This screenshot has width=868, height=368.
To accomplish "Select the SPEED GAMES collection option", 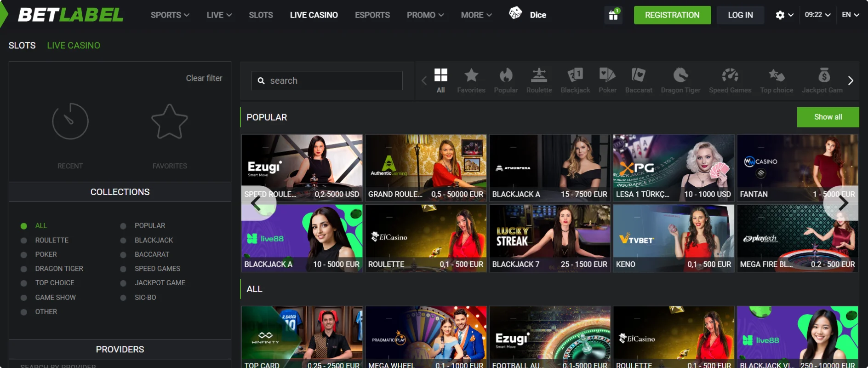I will (150, 269).
